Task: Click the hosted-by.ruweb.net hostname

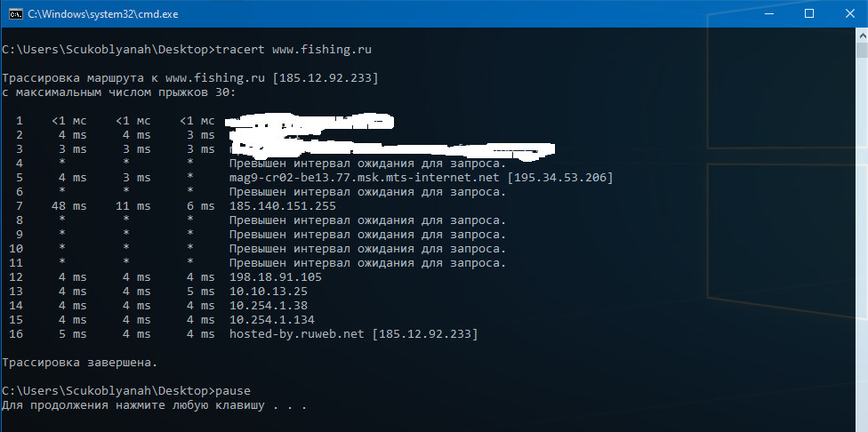Action: coord(297,334)
